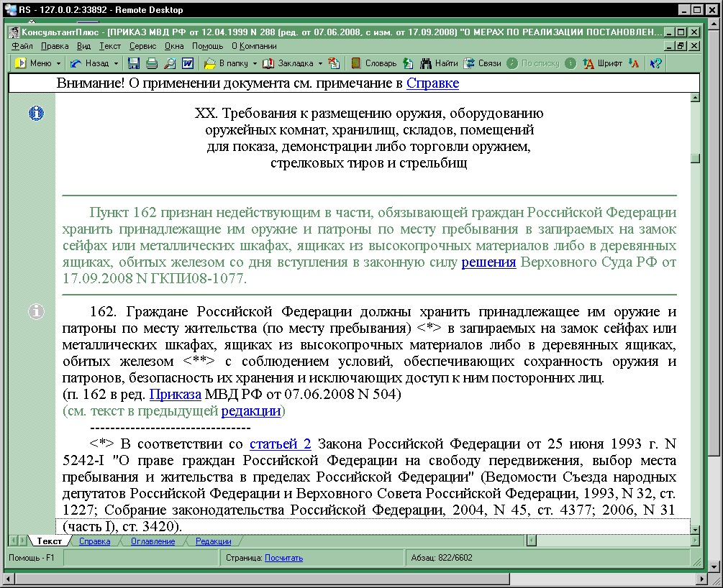Image resolution: width=723 pixels, height=588 pixels.
Task: Export document to Word icon
Action: point(188,63)
